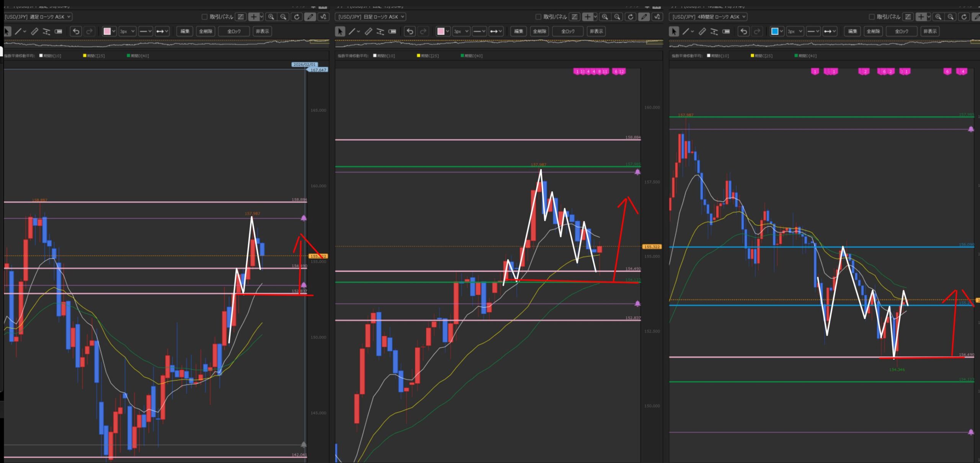
Task: Enable 取引パネル checkbox in weekly chart
Action: coord(204,17)
